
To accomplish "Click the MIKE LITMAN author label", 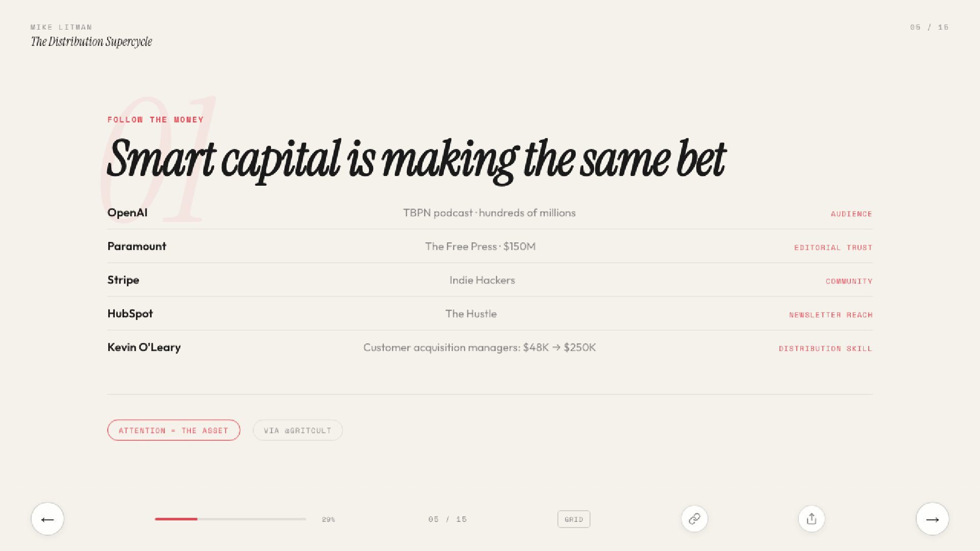I will click(x=61, y=27).
